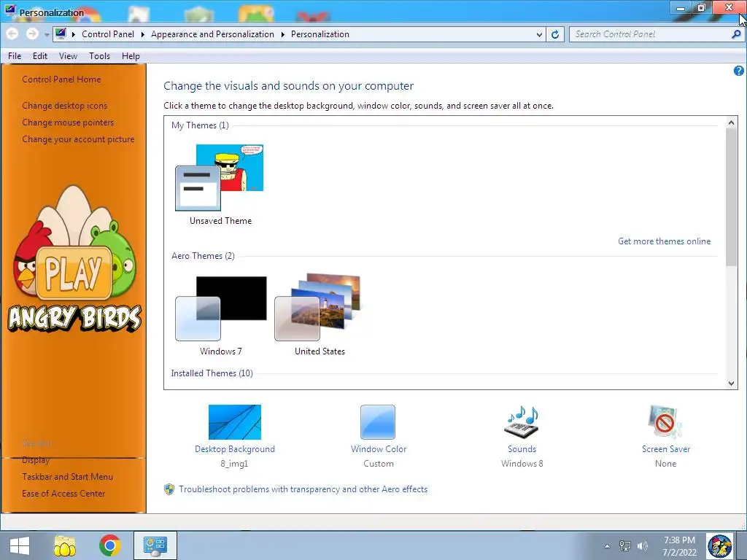Click Get more themes online

click(x=664, y=241)
